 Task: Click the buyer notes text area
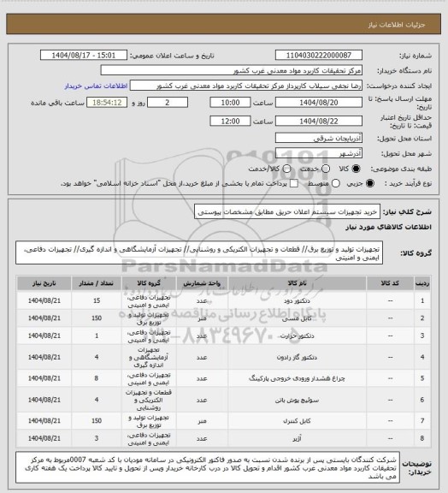208,468
